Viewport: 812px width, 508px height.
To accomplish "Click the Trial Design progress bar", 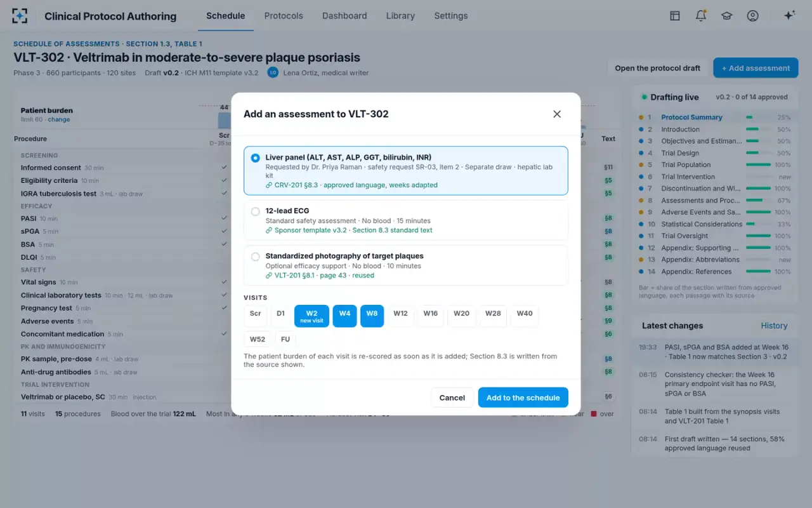I will click(x=758, y=153).
